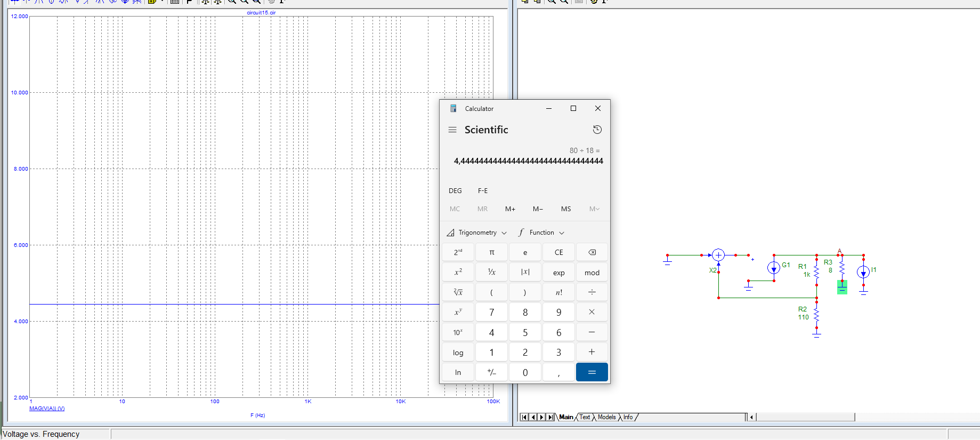
Task: Click the digit 5 key
Action: [x=525, y=332]
